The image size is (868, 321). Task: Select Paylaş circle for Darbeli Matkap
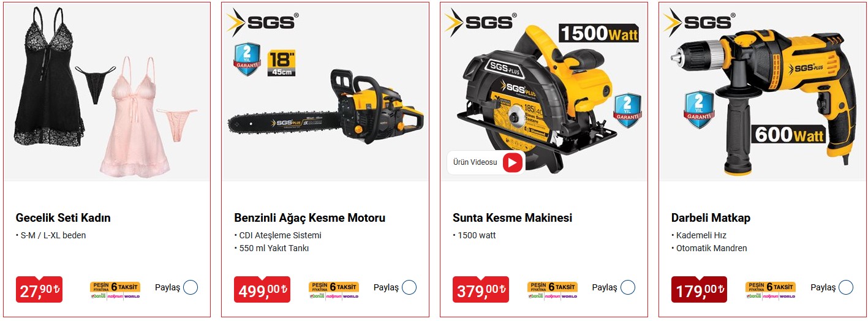tap(846, 287)
